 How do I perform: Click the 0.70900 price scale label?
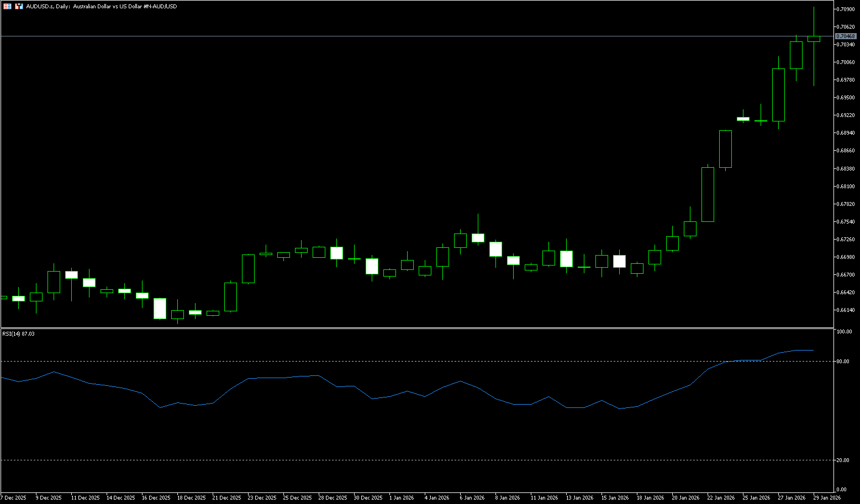click(846, 9)
